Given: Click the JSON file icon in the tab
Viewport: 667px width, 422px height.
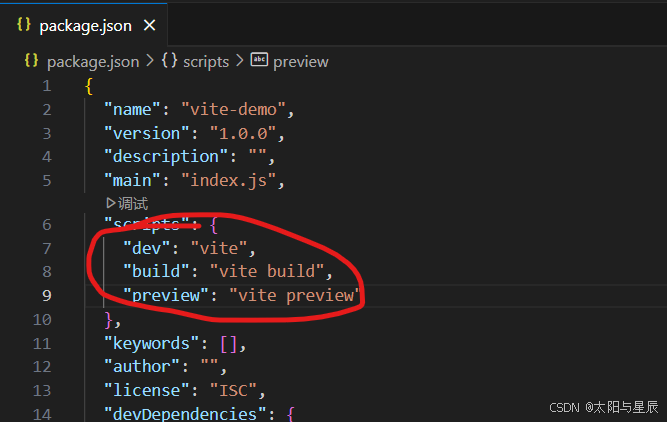Looking at the screenshot, I should click(24, 25).
